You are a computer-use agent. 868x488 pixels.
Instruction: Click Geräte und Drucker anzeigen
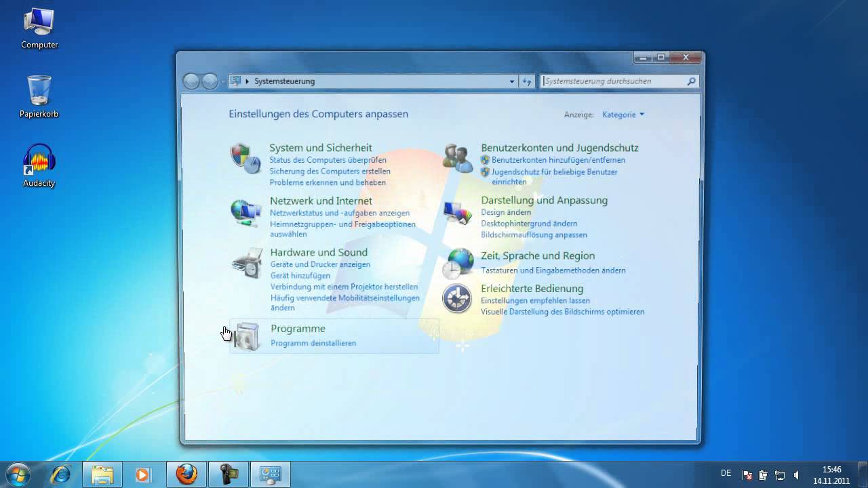click(x=320, y=264)
